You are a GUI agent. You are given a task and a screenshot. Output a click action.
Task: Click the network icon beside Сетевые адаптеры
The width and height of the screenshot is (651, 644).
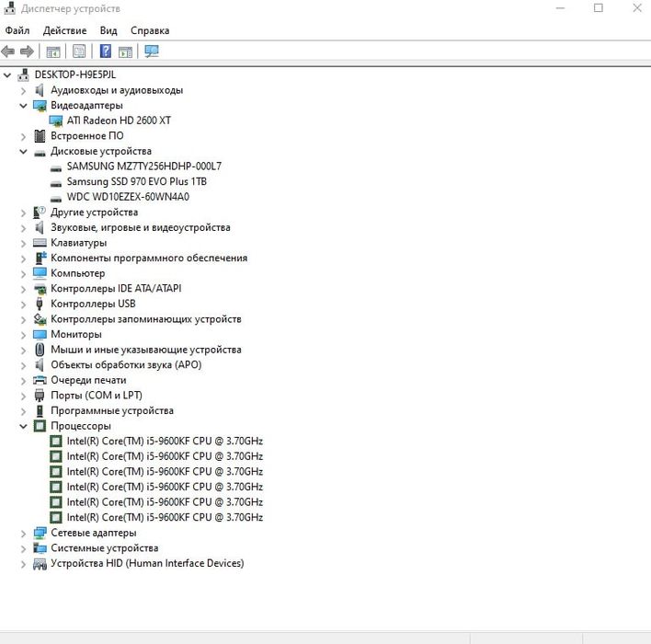pyautogui.click(x=40, y=533)
